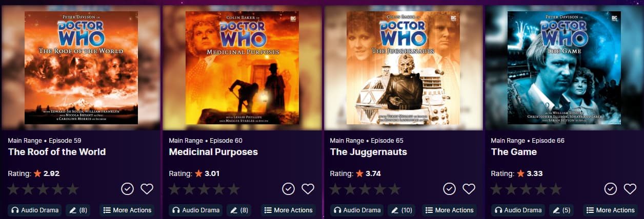Add The Juggernauts to favorites via heart
The image size is (644, 219).
(469, 189)
